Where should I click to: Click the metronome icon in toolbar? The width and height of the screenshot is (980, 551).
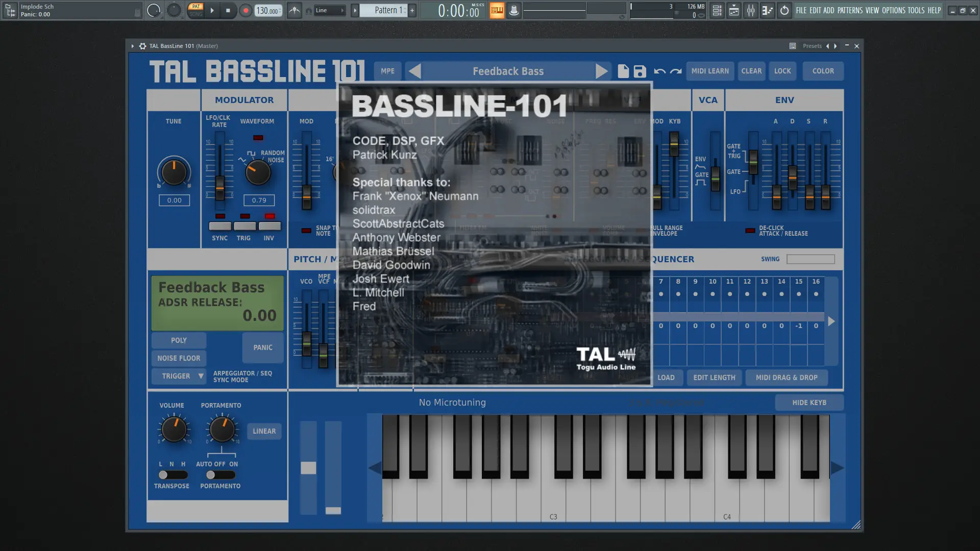[295, 10]
